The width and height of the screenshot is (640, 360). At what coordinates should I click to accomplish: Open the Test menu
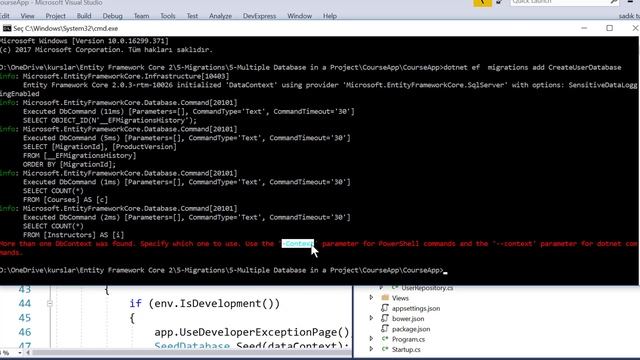point(192,16)
